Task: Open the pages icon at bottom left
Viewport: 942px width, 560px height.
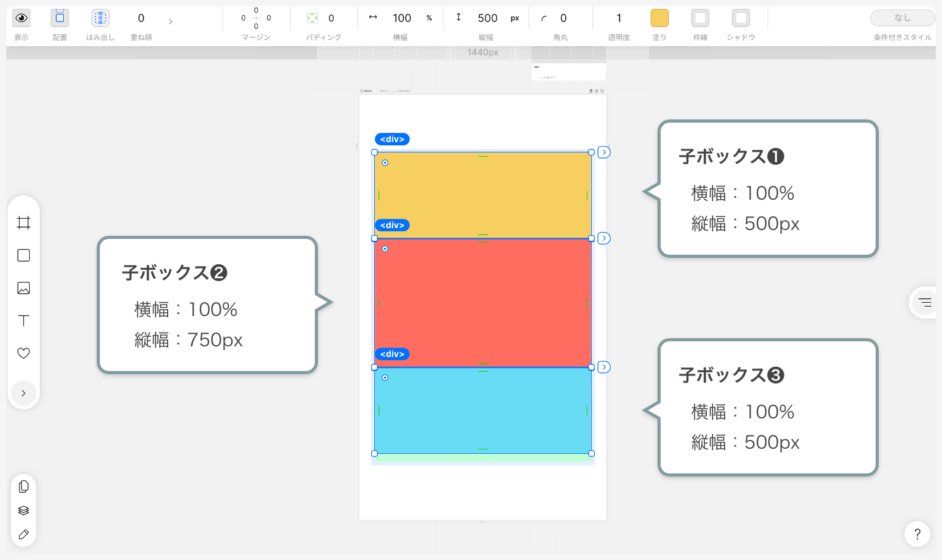Action: pos(23,487)
